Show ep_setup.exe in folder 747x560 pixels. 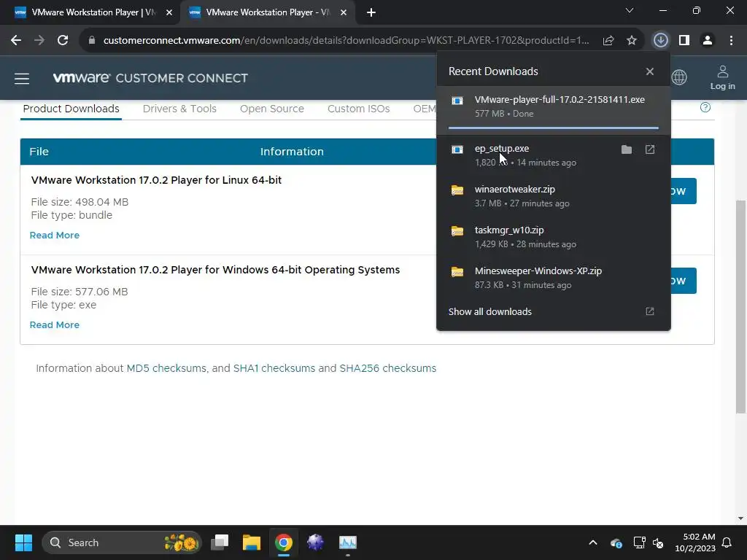(x=627, y=149)
